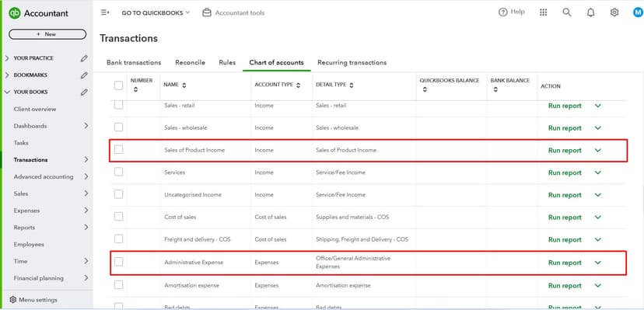The height and width of the screenshot is (310, 644).
Task: Open the Accountant tools briefcase icon
Action: click(x=207, y=12)
